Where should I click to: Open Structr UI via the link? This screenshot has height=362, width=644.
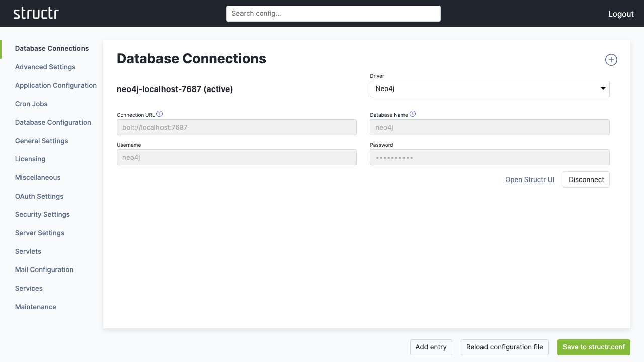[530, 179]
